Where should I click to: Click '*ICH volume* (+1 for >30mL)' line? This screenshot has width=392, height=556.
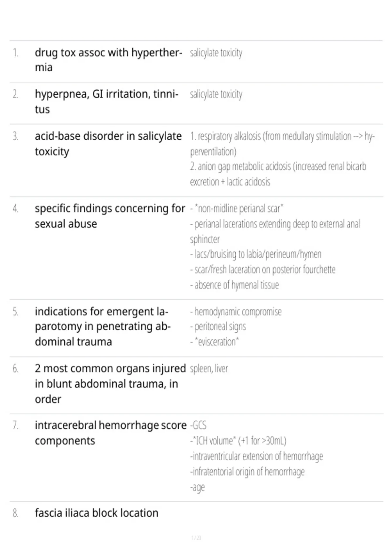(238, 441)
